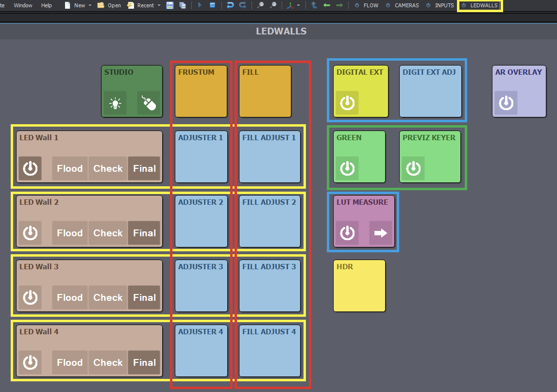557x392 pixels.
Task: Toggle LED Wall 1 power button
Action: 30,168
